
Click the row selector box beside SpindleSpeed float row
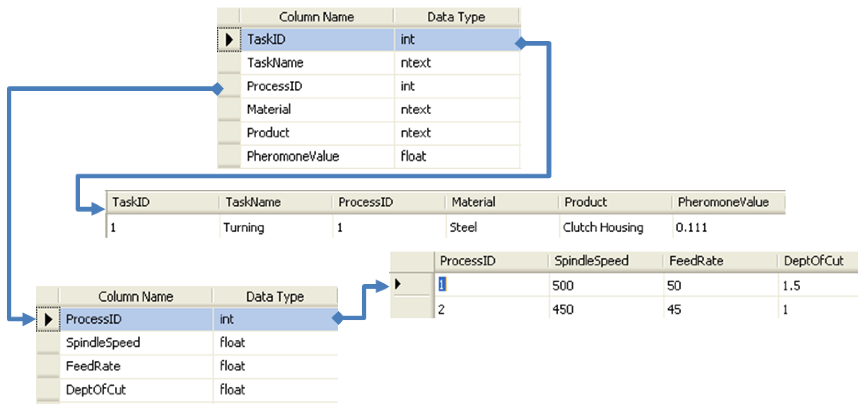[48, 343]
